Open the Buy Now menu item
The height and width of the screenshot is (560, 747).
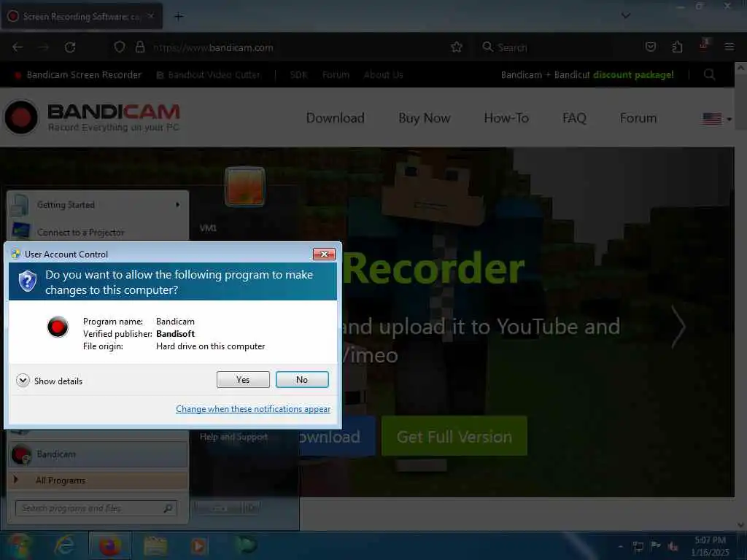point(425,118)
